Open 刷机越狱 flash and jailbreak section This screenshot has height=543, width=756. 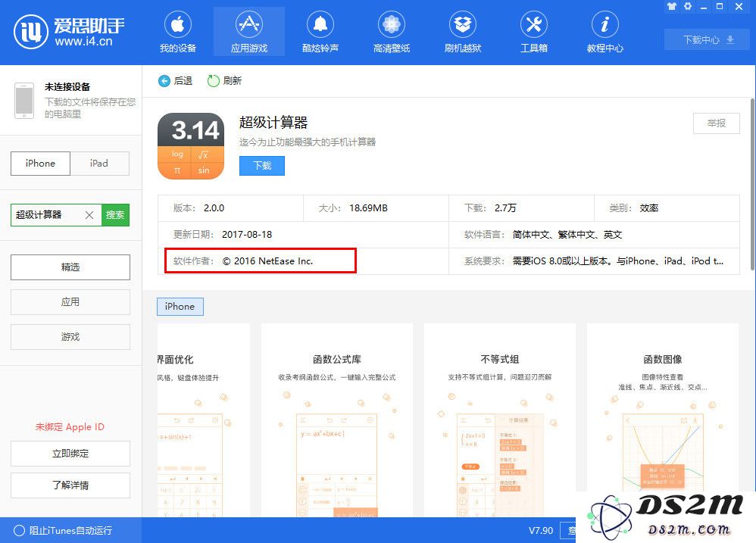(x=463, y=33)
